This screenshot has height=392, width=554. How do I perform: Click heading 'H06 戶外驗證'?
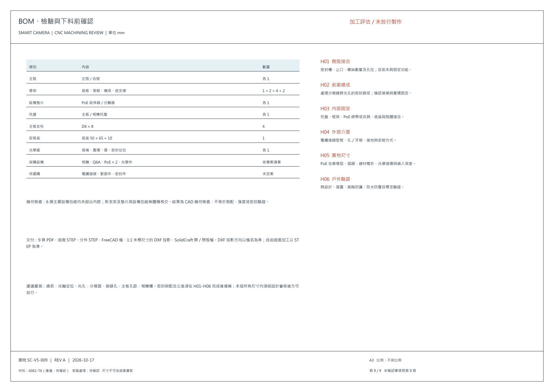point(335,179)
